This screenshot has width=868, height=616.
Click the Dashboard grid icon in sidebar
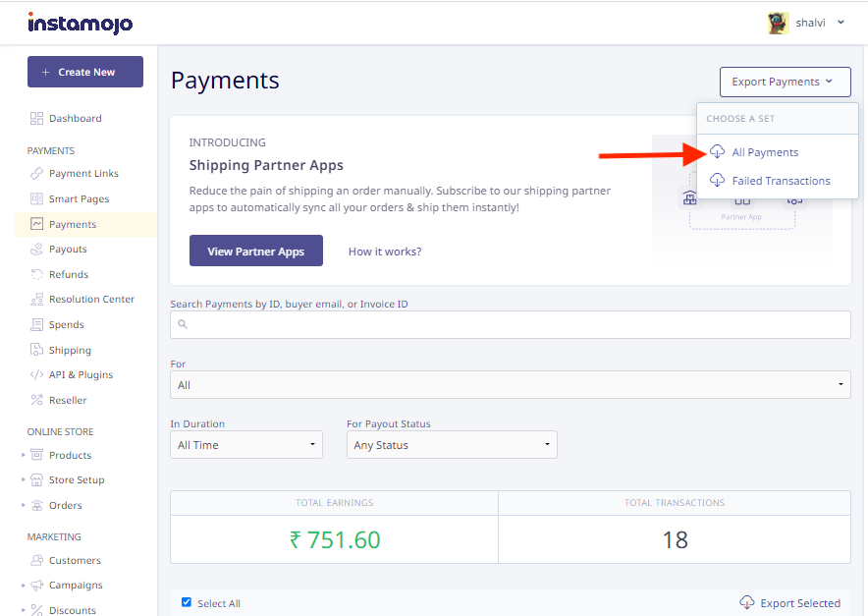[x=36, y=118]
